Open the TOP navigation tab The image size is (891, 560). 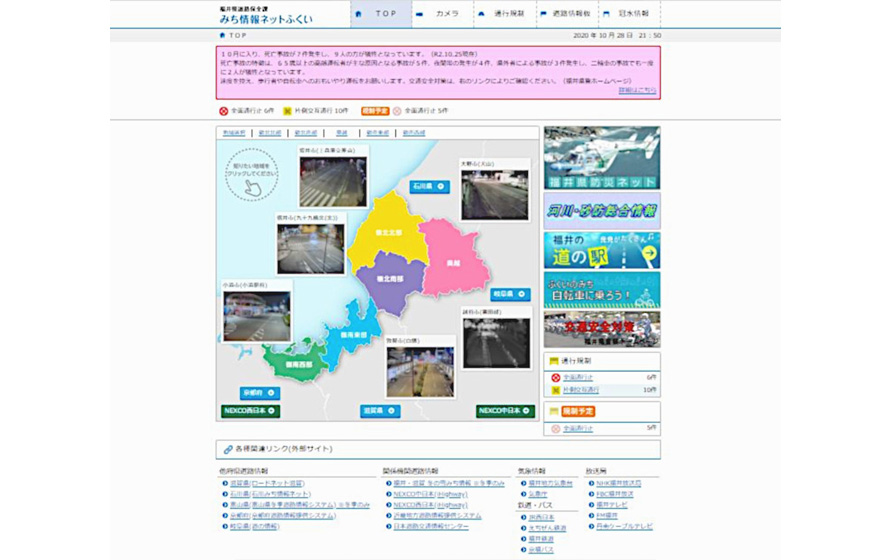(381, 14)
